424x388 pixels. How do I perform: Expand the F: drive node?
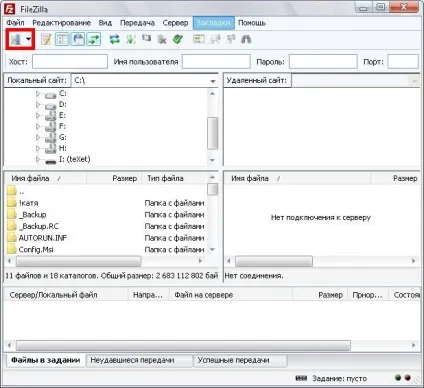pos(38,127)
